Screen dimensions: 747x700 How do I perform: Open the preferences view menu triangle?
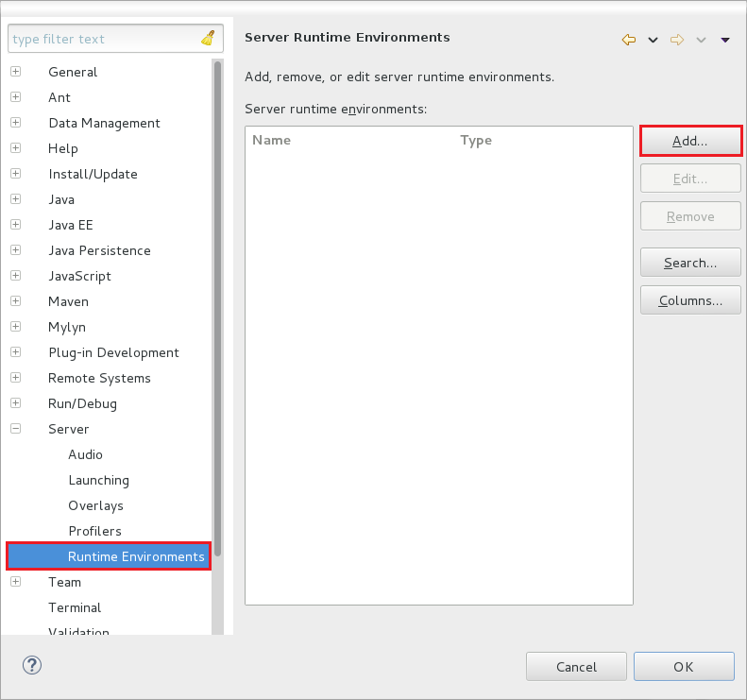click(725, 40)
